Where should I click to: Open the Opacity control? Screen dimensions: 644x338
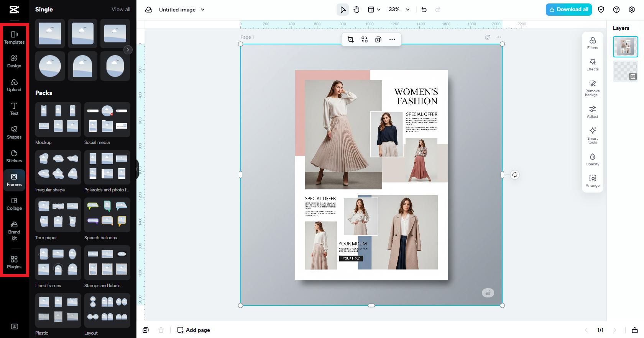pos(592,159)
